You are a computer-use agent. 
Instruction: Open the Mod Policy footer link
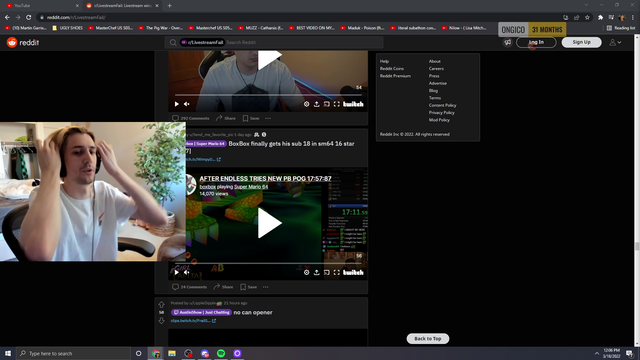coord(439,120)
